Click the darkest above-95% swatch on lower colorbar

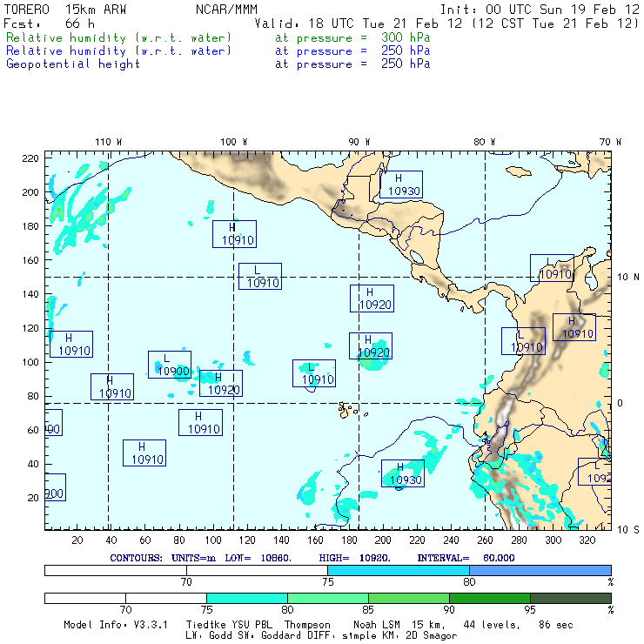pos(571,598)
